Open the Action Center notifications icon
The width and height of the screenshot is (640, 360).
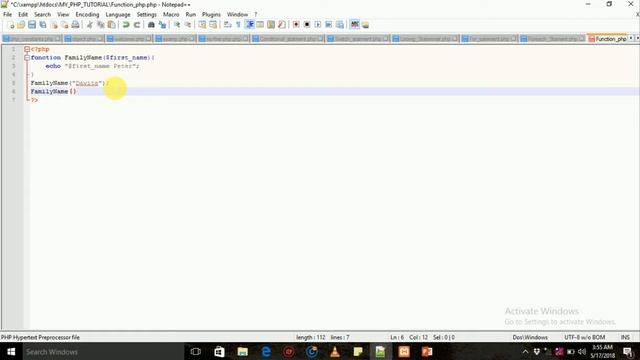[629, 351]
